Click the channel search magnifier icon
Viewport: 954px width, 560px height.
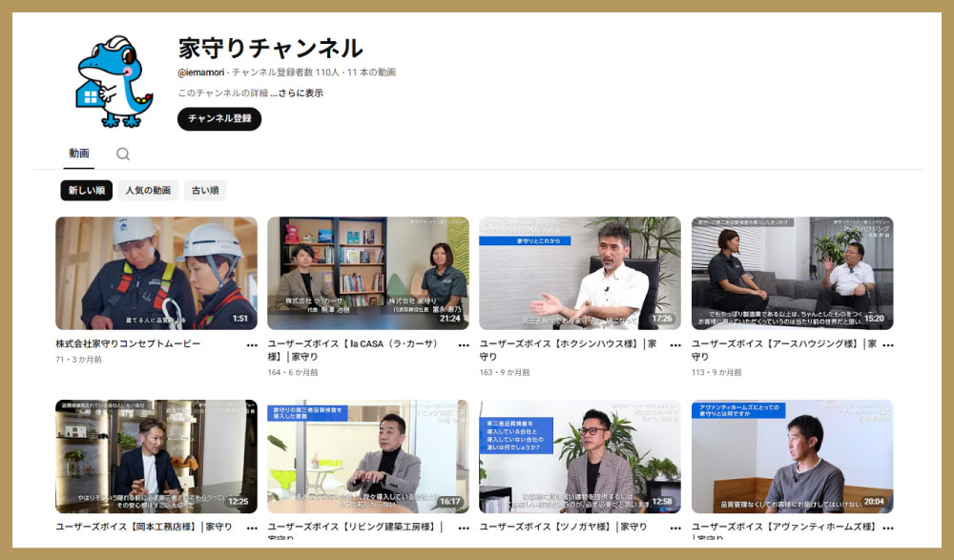pos(123,154)
